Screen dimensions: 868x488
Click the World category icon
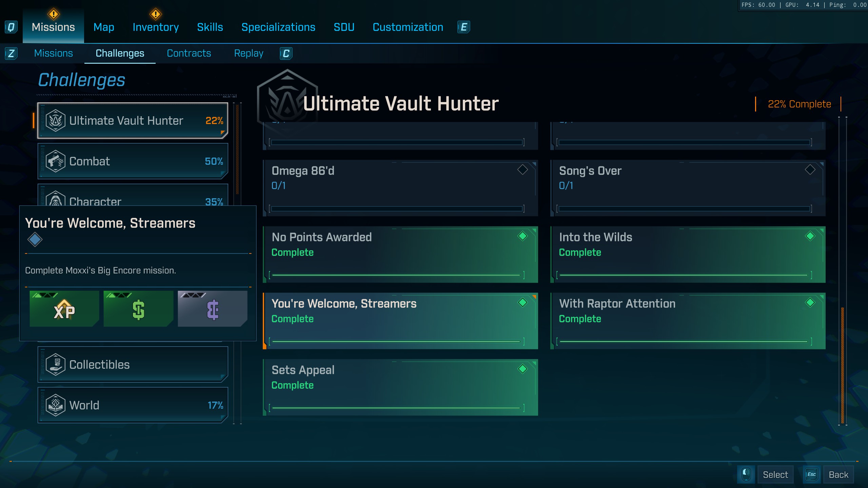pyautogui.click(x=55, y=405)
